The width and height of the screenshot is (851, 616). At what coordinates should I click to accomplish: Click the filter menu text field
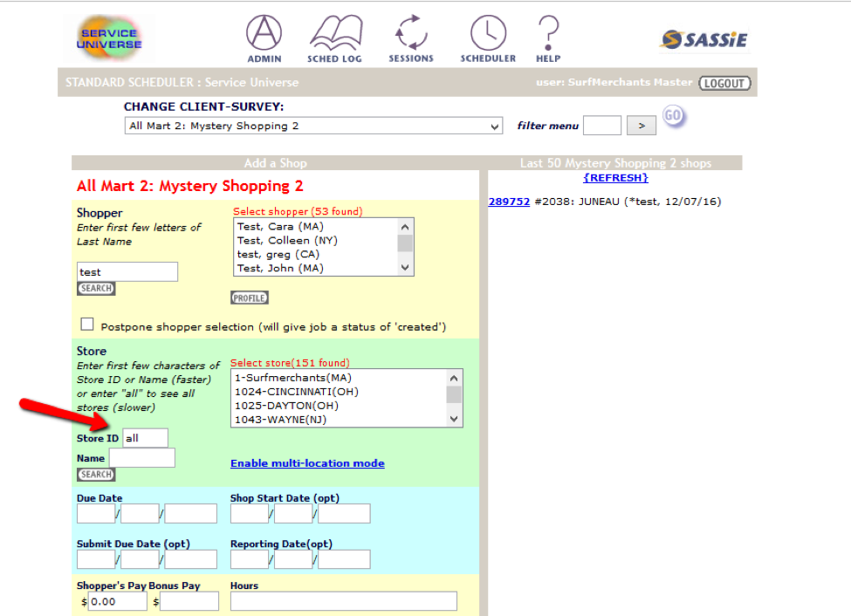click(x=602, y=126)
